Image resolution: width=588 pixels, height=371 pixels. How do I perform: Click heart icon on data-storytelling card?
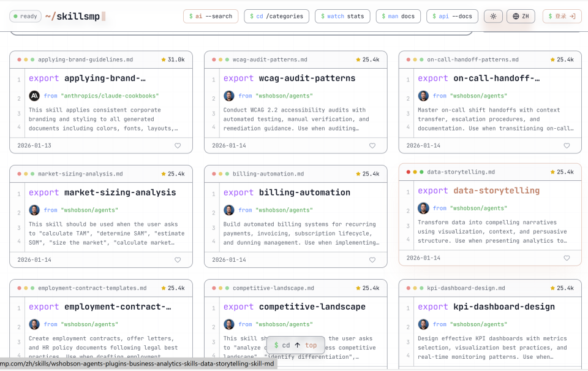(x=567, y=258)
